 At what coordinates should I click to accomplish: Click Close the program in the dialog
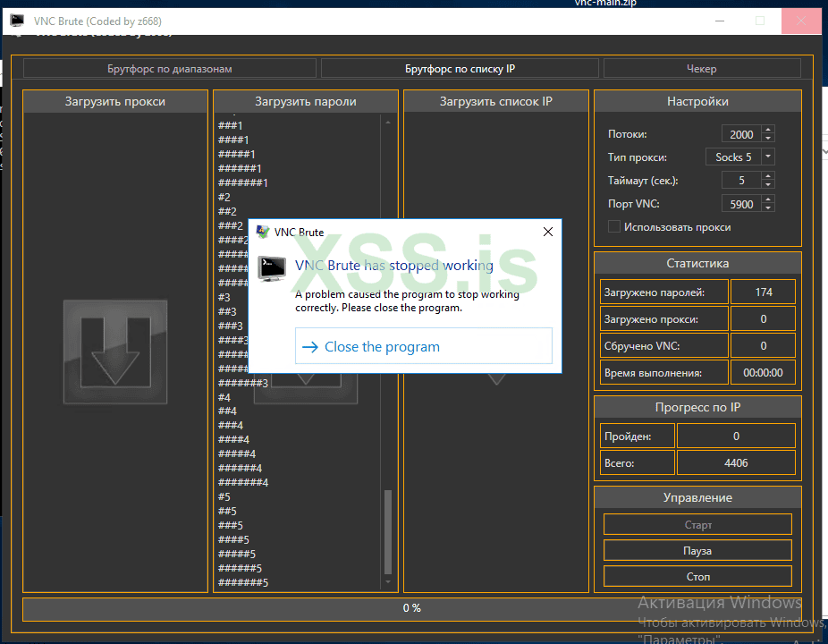coord(423,347)
